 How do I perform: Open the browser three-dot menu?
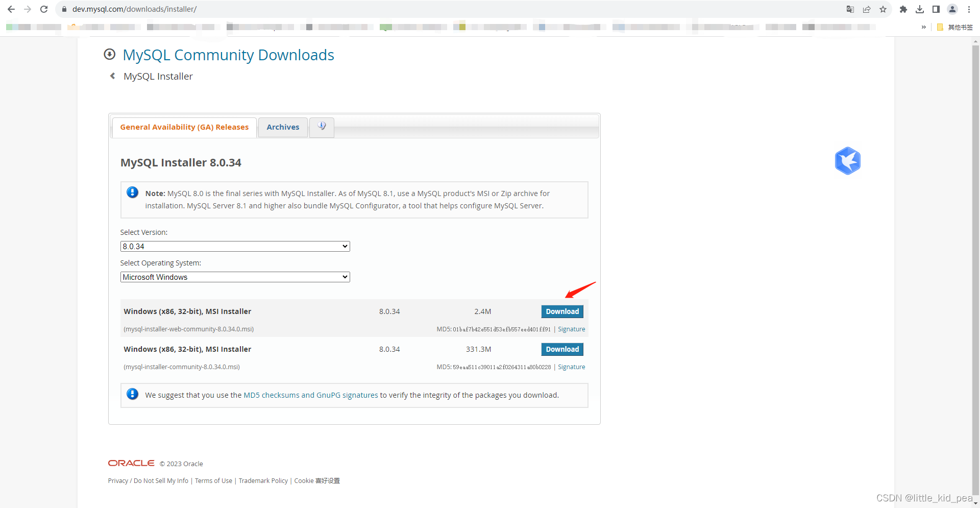pyautogui.click(x=969, y=9)
